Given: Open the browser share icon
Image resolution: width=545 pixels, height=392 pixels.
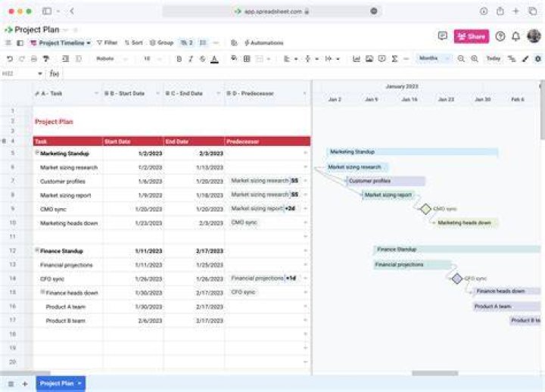Looking at the screenshot, I should (500, 11).
